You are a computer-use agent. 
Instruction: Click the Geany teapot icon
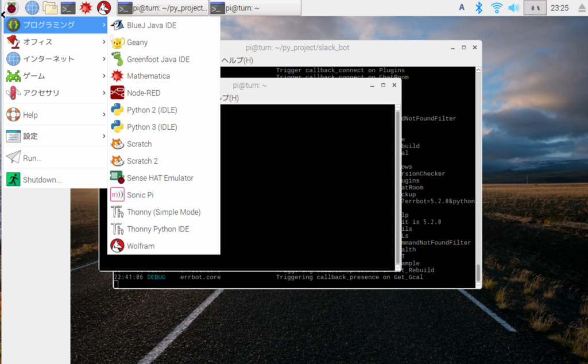click(x=117, y=42)
